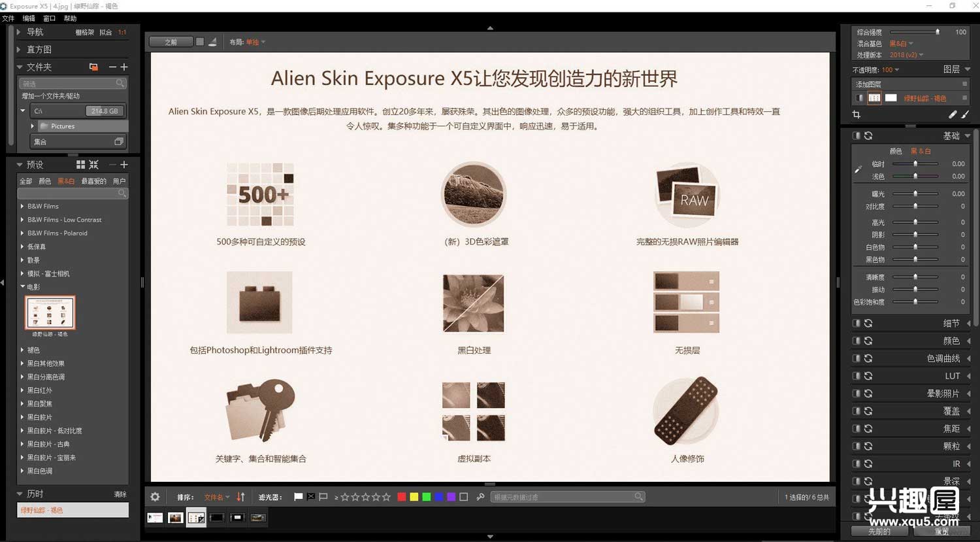Open the process version 2018 (v2) dropdown
Viewport: 980px width, 542px height.
click(x=906, y=55)
